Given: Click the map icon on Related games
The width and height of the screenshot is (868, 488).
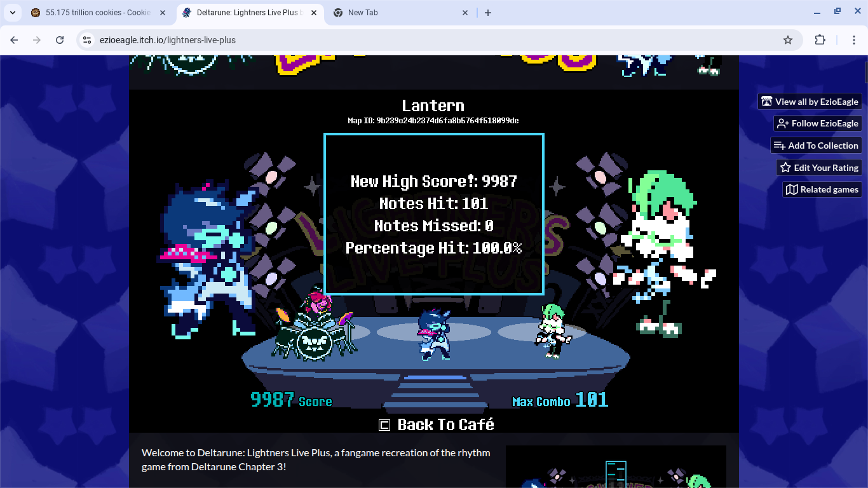Looking at the screenshot, I should click(x=792, y=189).
